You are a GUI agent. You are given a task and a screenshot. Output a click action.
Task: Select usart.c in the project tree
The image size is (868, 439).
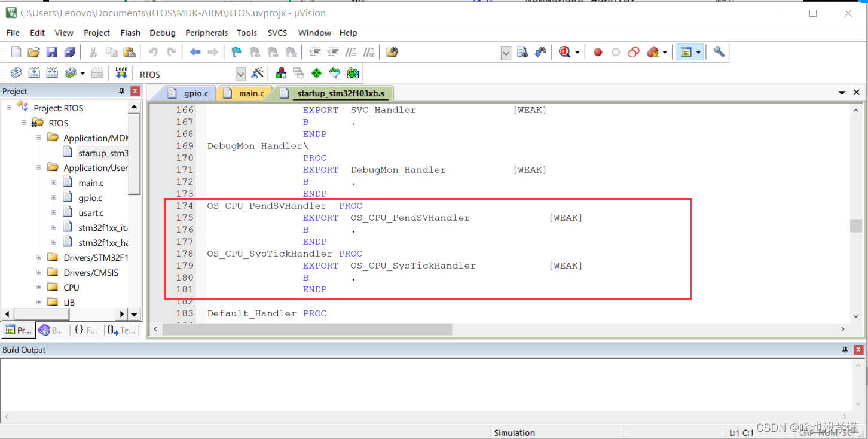click(x=91, y=212)
